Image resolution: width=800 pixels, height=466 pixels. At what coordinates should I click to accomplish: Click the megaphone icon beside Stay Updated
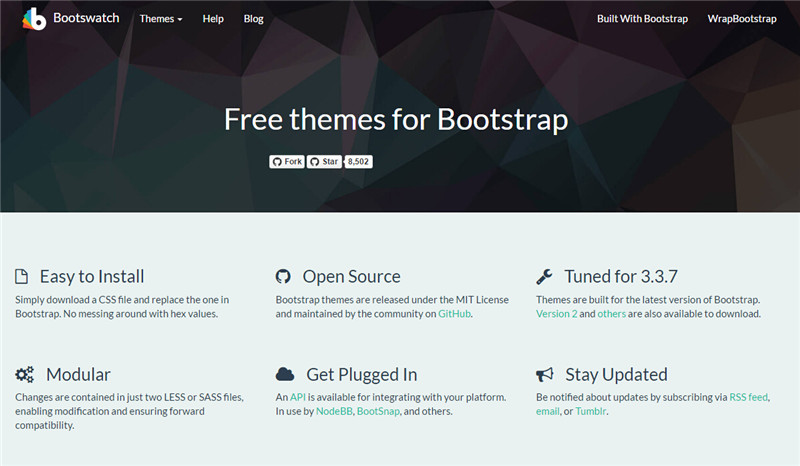tap(545, 375)
